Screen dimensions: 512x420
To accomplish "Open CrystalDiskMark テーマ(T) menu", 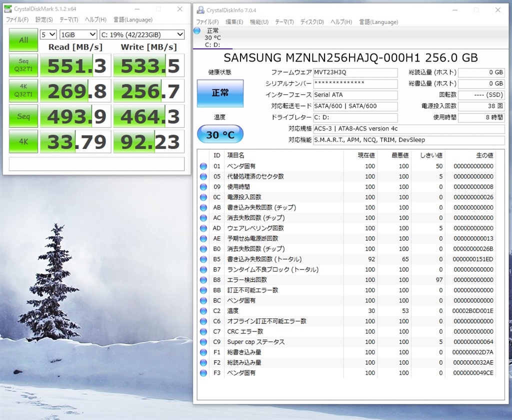I will [x=68, y=19].
